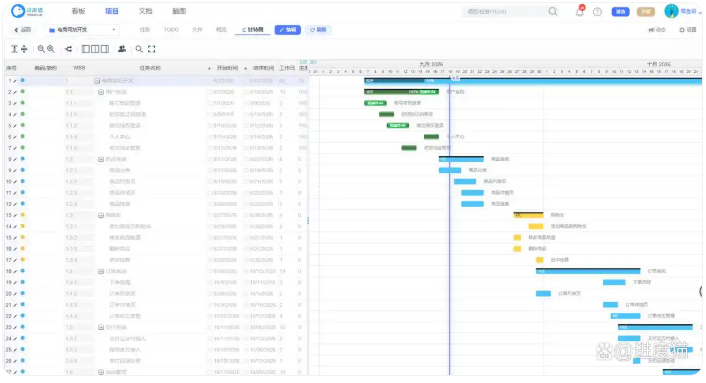Click green status dot on row 3
This screenshot has width=706, height=383.
(23, 103)
